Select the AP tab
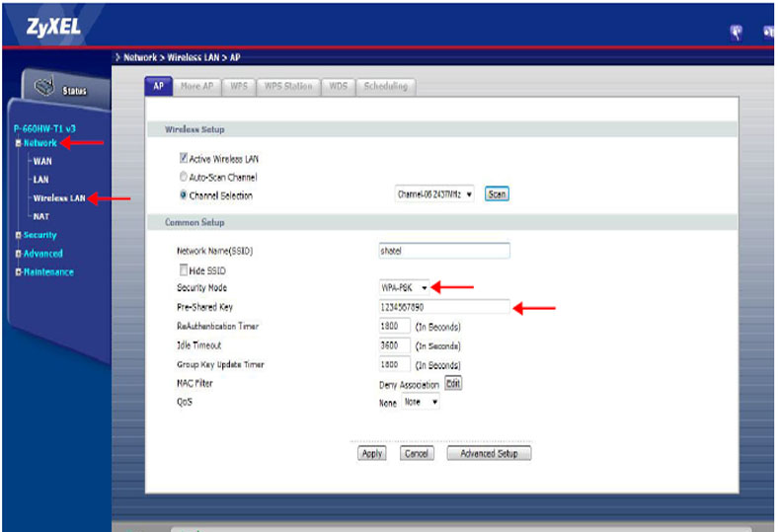 coord(158,86)
